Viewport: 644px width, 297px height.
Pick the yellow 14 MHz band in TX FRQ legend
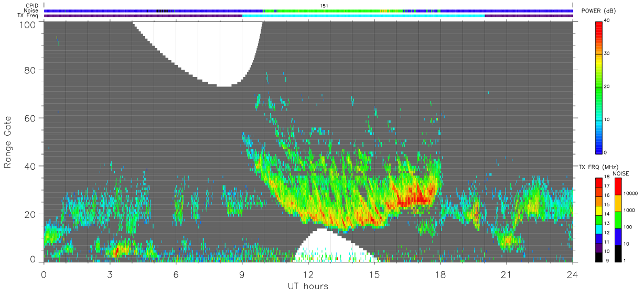pyautogui.click(x=599, y=211)
